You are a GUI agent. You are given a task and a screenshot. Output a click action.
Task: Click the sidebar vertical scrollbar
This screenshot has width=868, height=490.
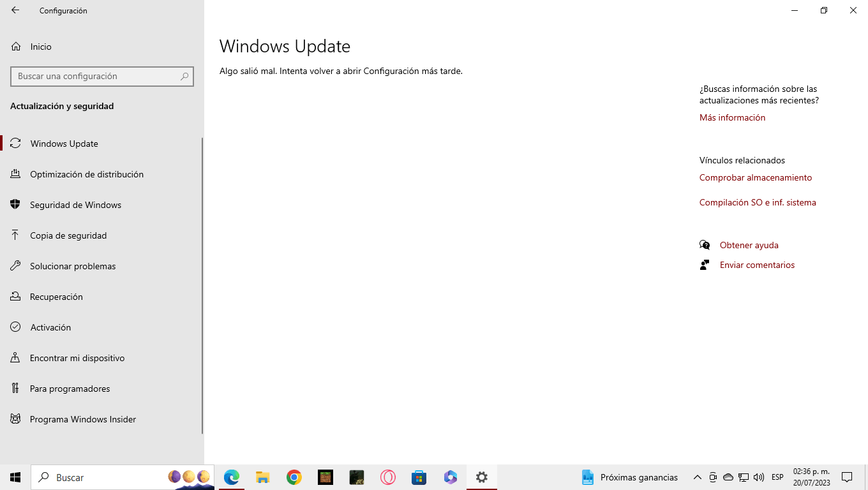tap(202, 286)
